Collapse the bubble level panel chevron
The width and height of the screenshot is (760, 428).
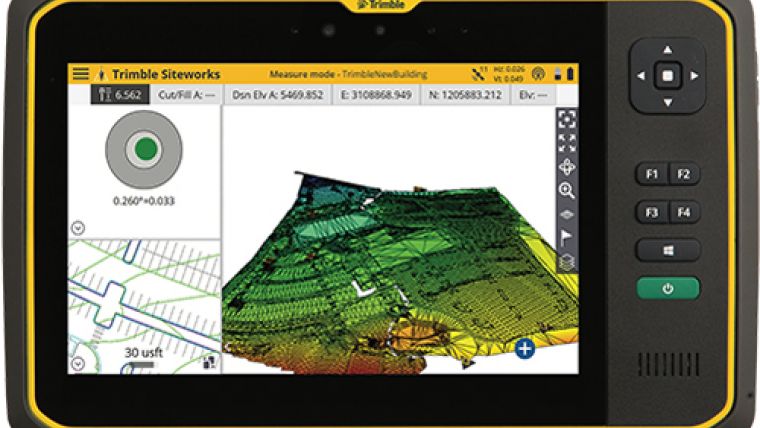(78, 228)
